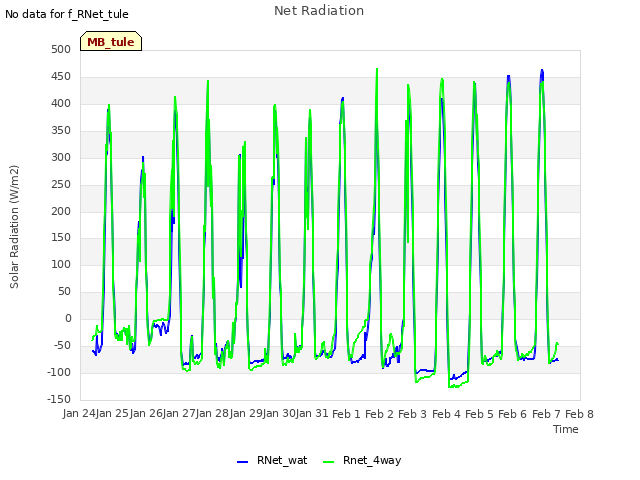
Task: Click the 0 y-axis tick label
Action: click(68, 319)
